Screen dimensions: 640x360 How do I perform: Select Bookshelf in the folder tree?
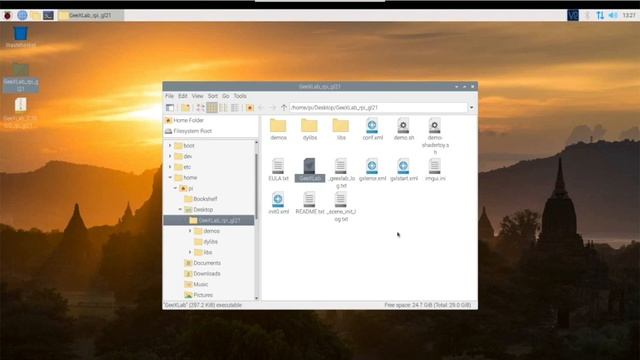200,199
